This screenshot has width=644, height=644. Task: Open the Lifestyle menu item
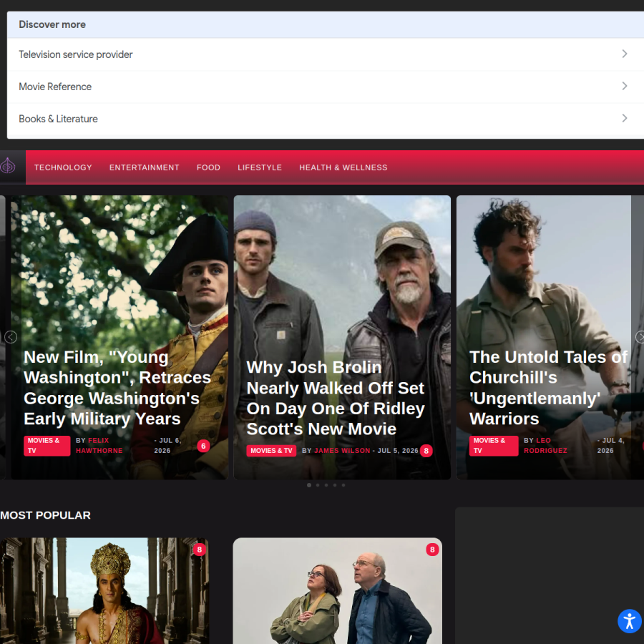[260, 167]
